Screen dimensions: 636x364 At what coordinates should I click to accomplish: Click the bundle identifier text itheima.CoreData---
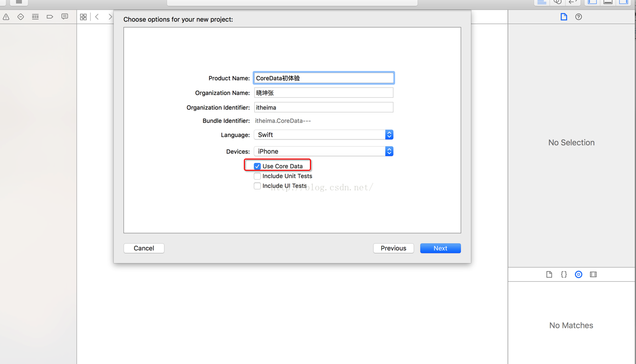tap(283, 121)
